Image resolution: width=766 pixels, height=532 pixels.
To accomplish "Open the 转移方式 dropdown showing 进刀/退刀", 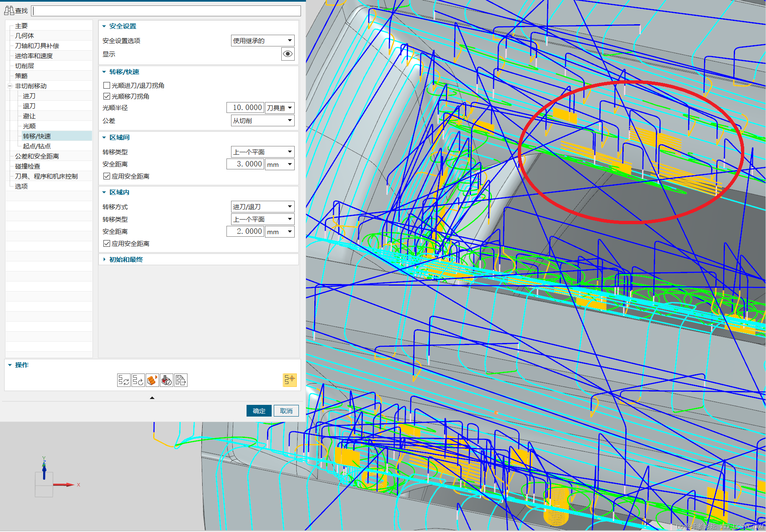I will (x=263, y=207).
